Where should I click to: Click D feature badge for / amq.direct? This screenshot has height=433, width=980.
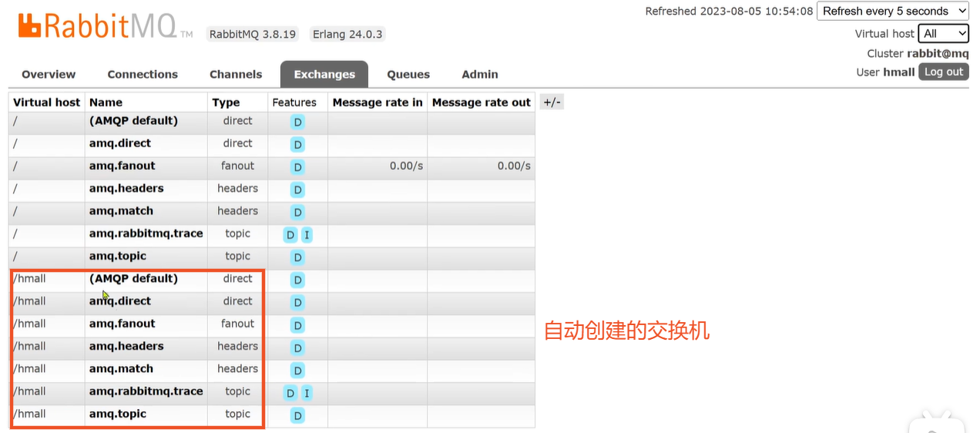click(x=297, y=144)
